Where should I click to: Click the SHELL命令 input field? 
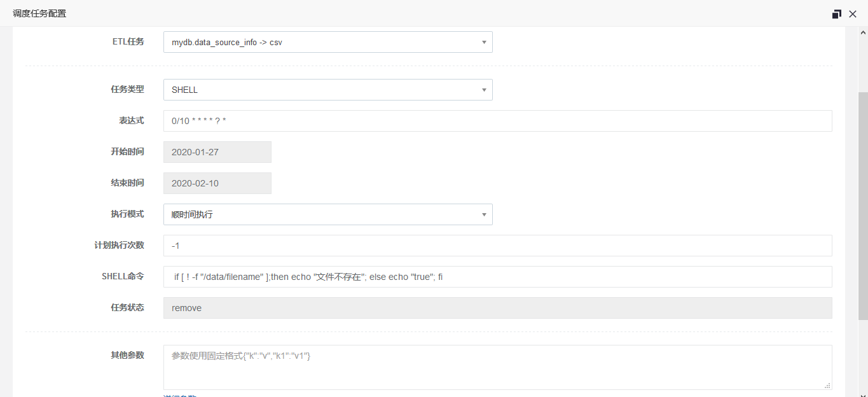point(498,277)
